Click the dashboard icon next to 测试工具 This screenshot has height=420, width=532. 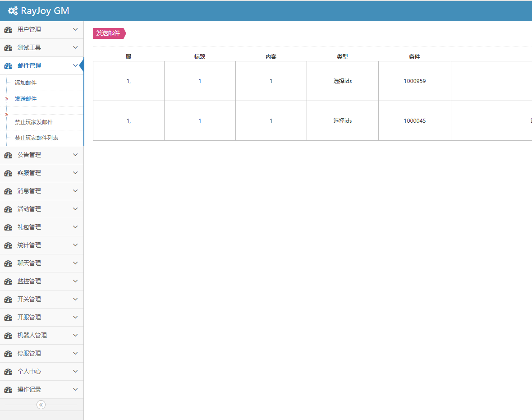8,48
